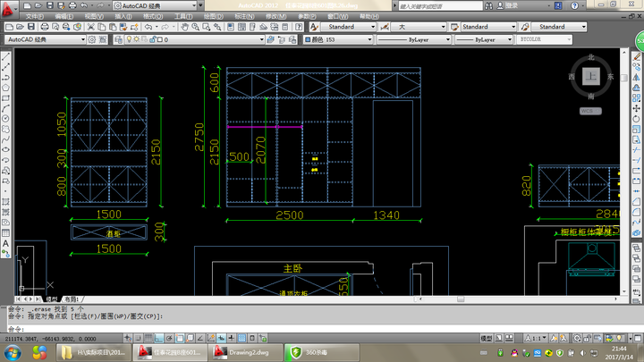
Task: Click the vertical scrollbar thumb of drawing area
Action: (624, 78)
